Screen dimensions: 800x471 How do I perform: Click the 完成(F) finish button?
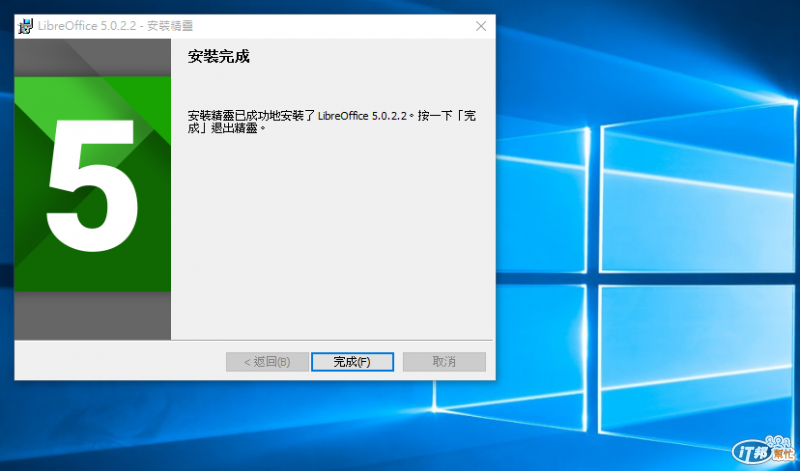click(x=352, y=362)
